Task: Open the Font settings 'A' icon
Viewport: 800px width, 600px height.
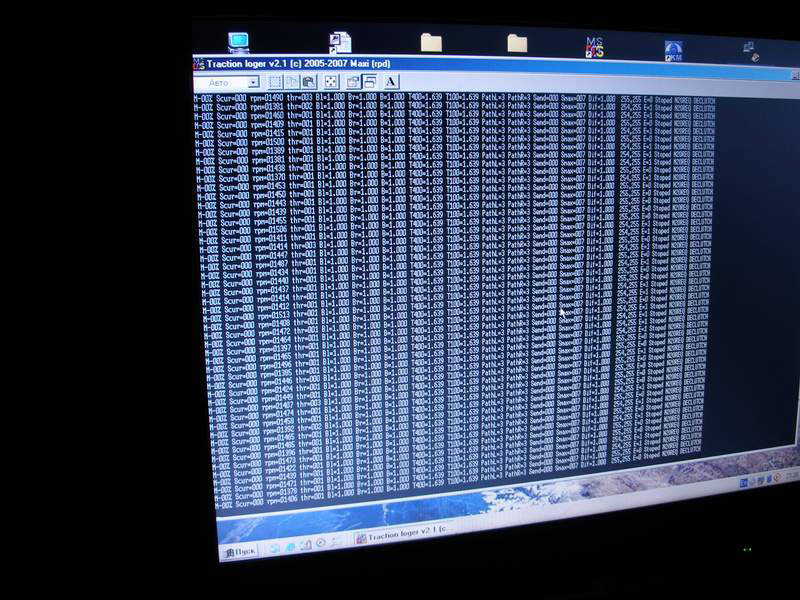Action: 391,82
